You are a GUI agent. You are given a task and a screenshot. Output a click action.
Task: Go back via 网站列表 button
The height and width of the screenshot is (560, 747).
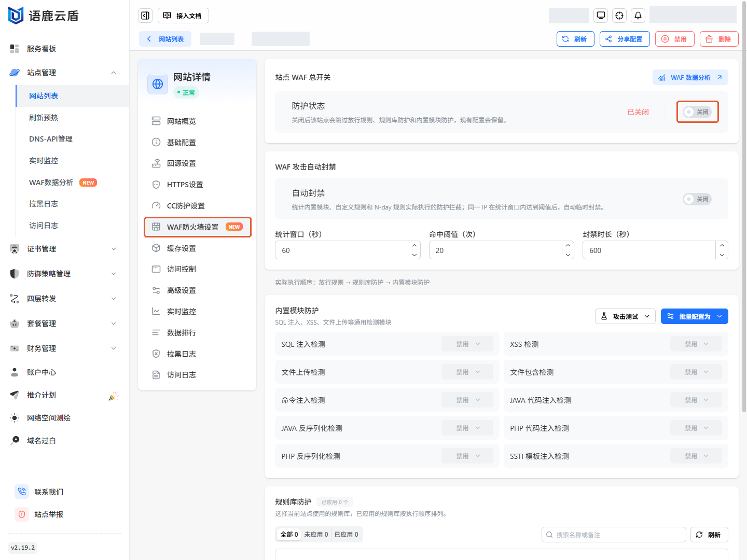coord(165,39)
